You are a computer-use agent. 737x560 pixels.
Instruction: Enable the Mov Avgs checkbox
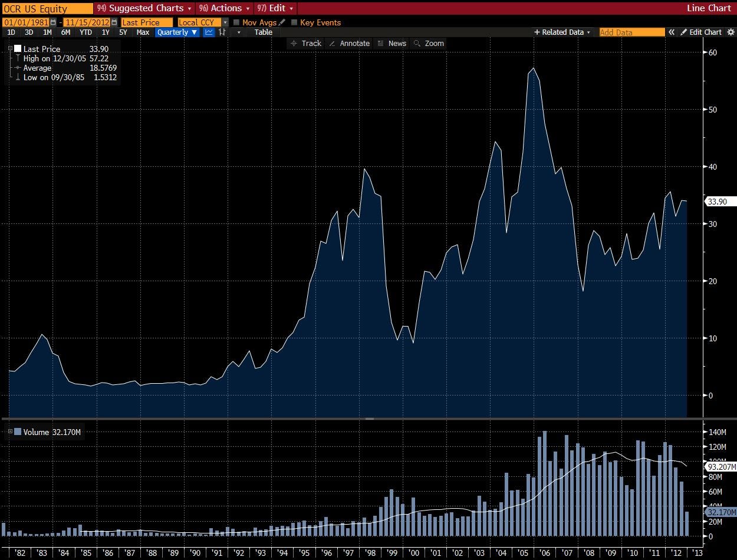236,22
